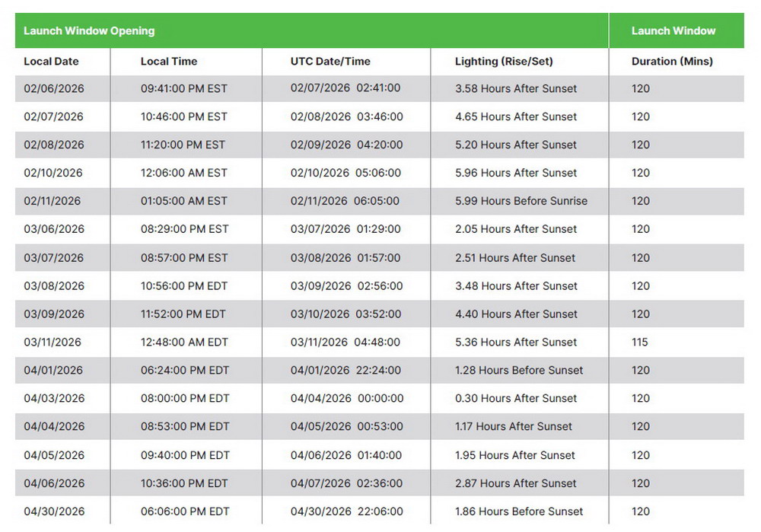Click the 2.87 Hours After Sunset cell
Image resolution: width=761 pixels, height=532 pixels.
pyautogui.click(x=516, y=484)
